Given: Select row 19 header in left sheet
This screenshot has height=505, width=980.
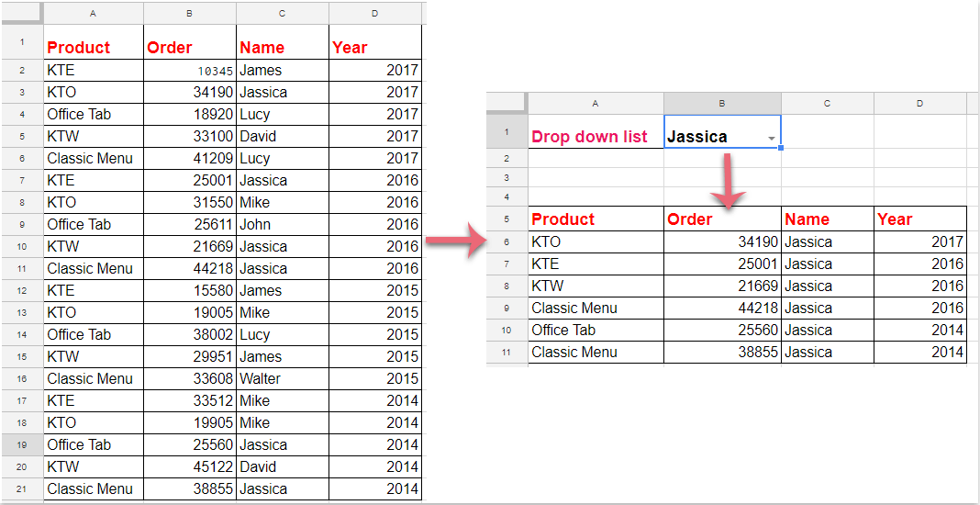Looking at the screenshot, I should click(22, 444).
